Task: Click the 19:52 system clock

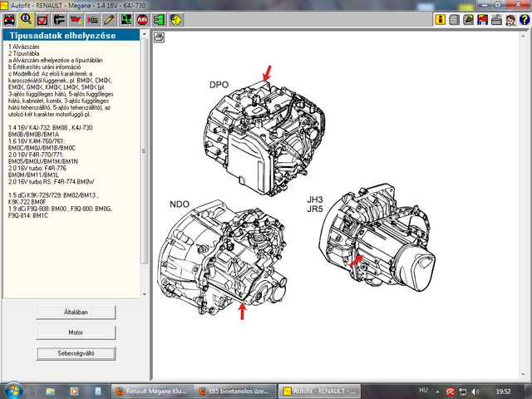Action: click(x=503, y=392)
